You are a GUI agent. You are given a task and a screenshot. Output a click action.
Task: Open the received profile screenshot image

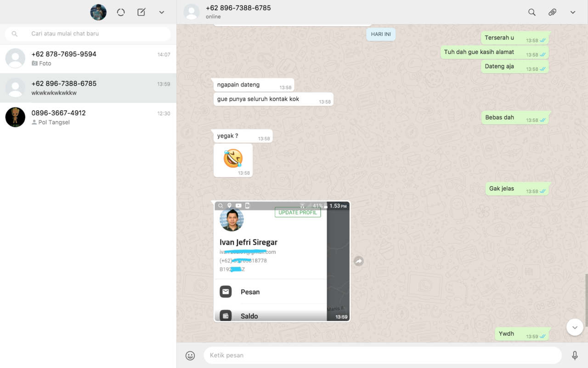282,261
